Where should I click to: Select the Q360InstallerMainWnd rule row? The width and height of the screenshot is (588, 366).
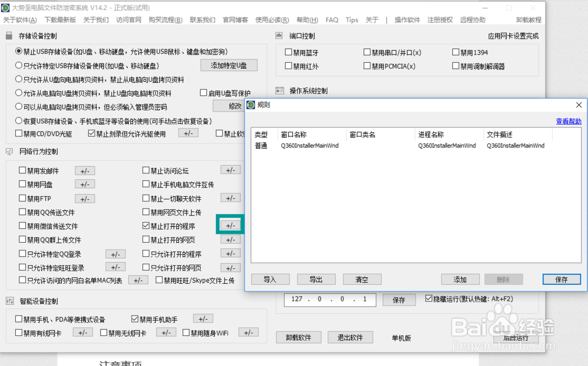click(x=353, y=143)
